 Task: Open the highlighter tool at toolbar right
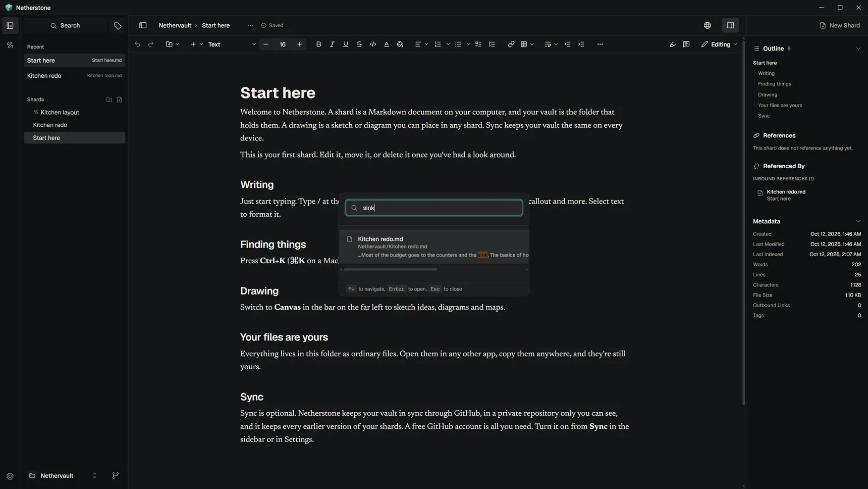pyautogui.click(x=673, y=44)
